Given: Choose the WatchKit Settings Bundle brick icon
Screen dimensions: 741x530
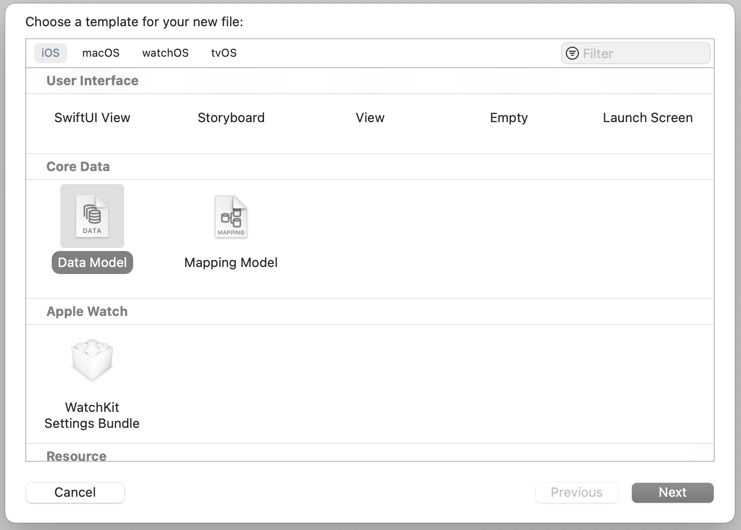Looking at the screenshot, I should tap(92, 361).
